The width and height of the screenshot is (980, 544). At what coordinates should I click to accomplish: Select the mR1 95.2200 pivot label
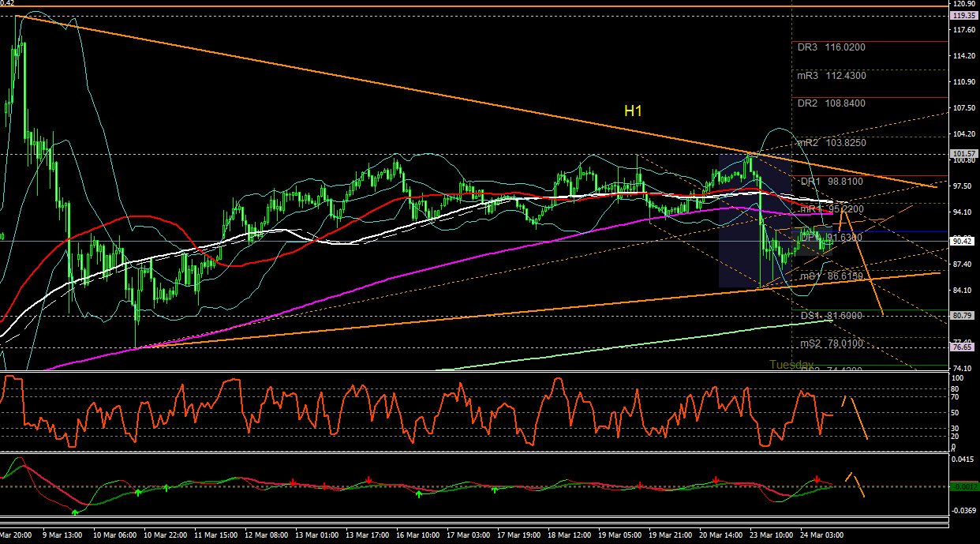point(832,209)
